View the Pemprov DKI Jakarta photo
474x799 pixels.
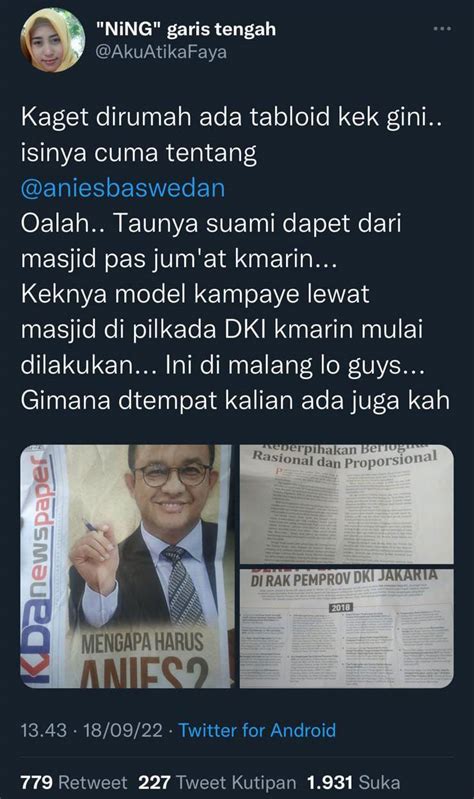[x=347, y=629]
